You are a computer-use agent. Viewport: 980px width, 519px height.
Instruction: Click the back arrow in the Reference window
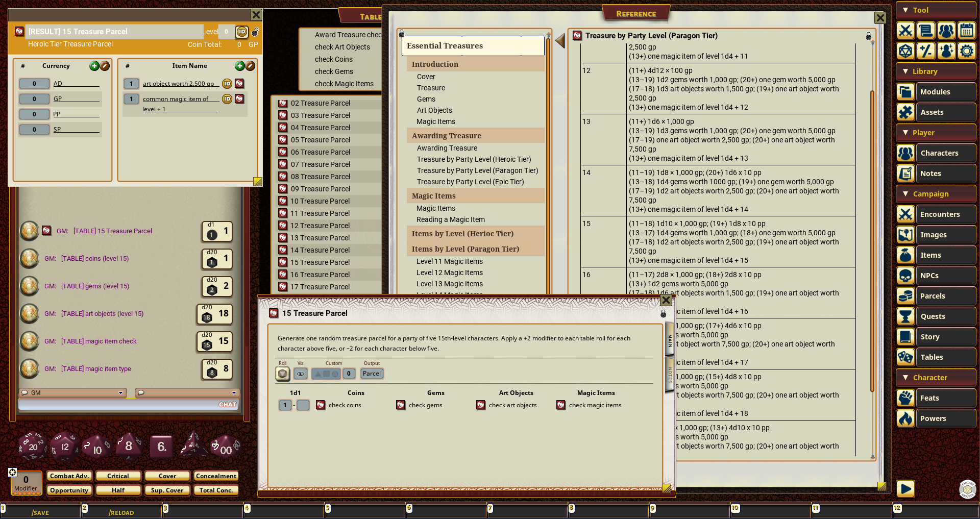click(560, 41)
